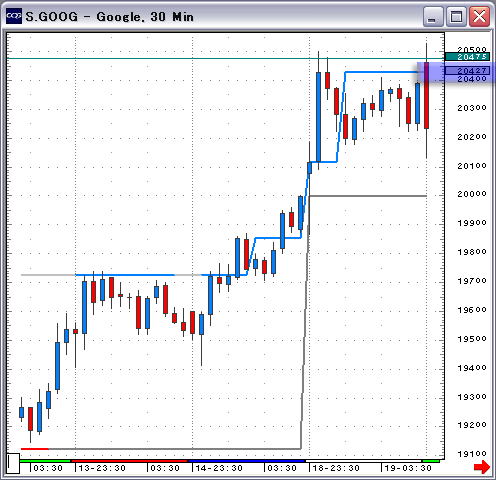Click the 19300 price axis label

472,397
